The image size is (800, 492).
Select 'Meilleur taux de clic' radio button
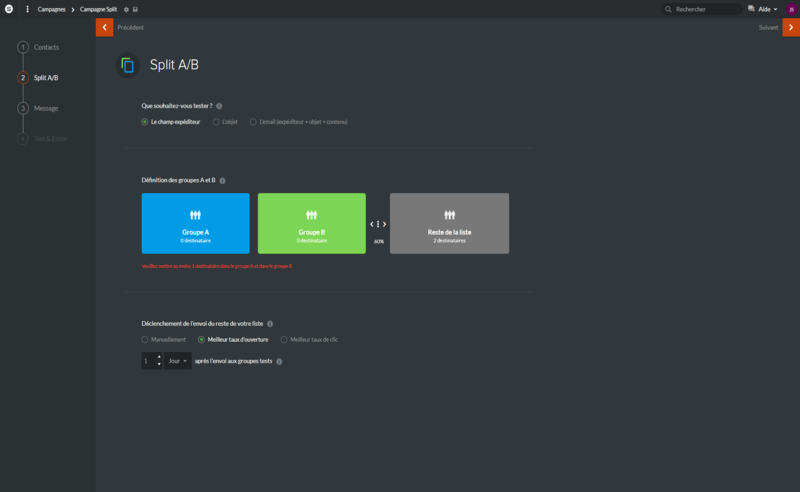coord(284,340)
